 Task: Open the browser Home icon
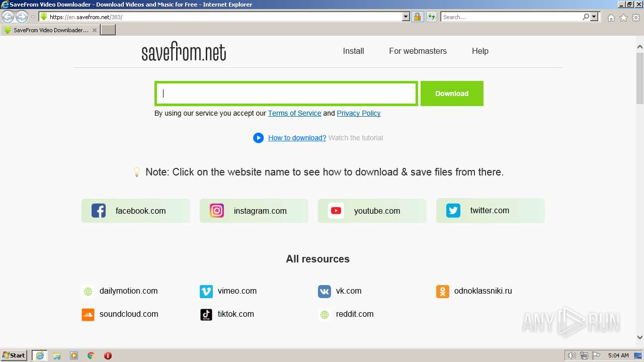pyautogui.click(x=611, y=18)
